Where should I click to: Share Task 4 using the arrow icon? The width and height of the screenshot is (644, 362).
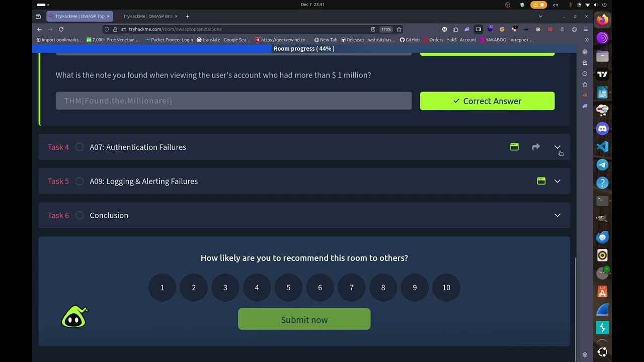point(536,147)
